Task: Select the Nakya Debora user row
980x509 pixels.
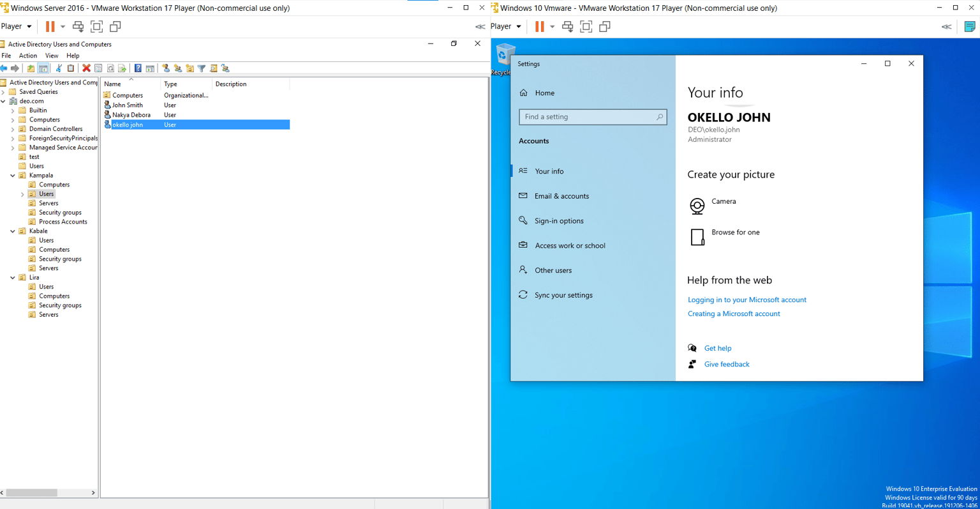Action: click(x=196, y=115)
